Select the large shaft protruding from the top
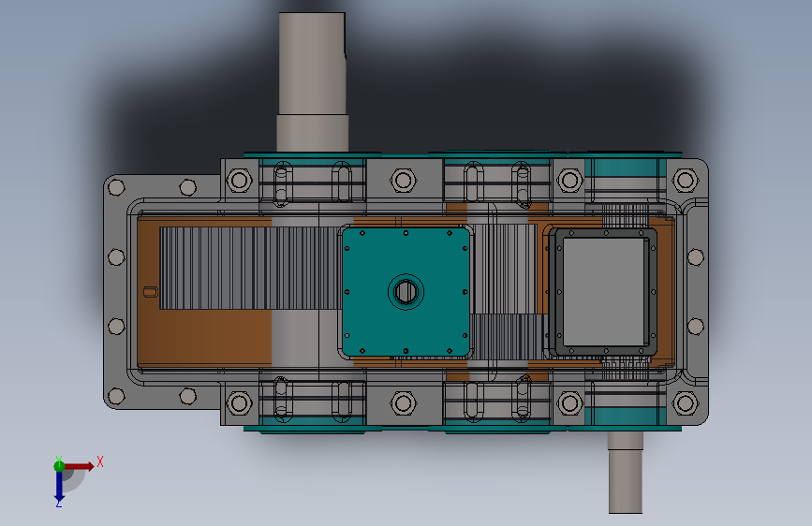This screenshot has width=812, height=526. tap(312, 81)
